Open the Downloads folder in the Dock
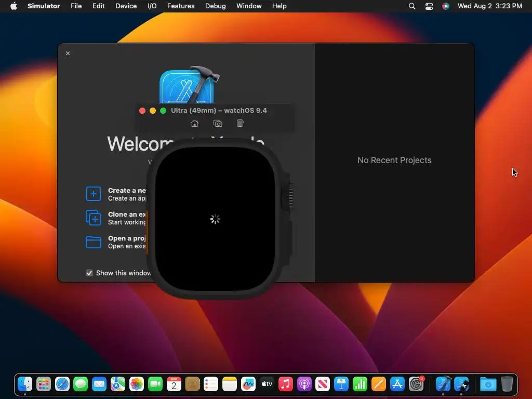This screenshot has height=399, width=532. (x=488, y=384)
